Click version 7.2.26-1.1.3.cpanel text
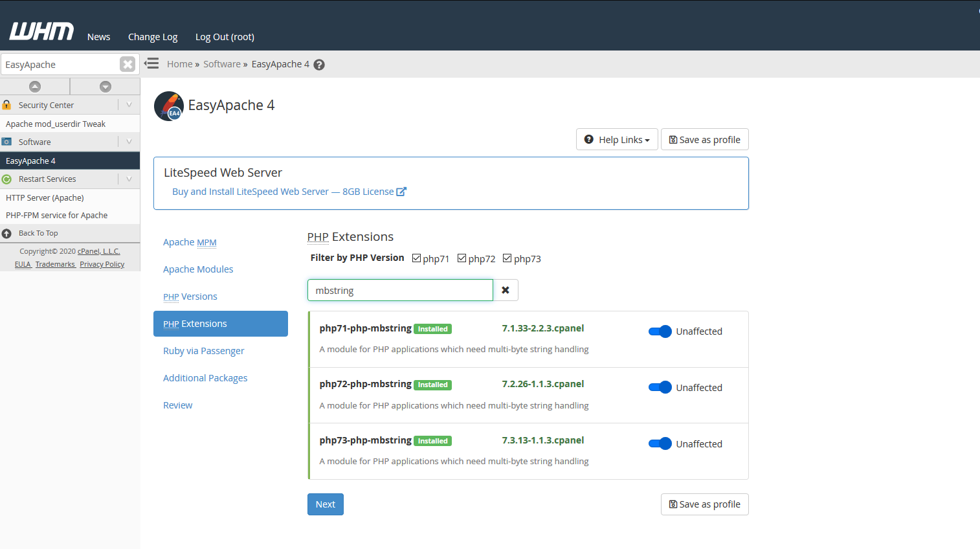Viewport: 980px width, 549px height. pos(543,384)
